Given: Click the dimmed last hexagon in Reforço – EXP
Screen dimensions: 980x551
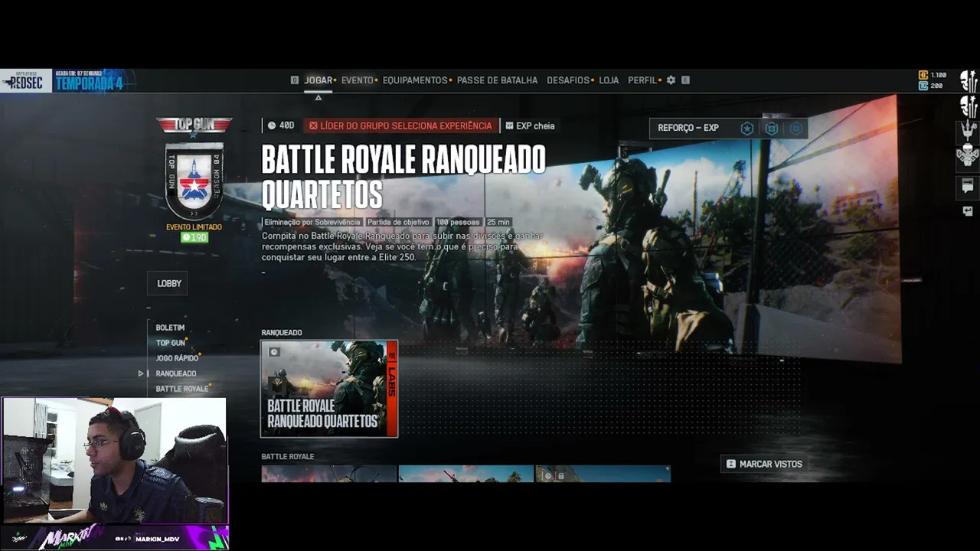Looking at the screenshot, I should 796,129.
